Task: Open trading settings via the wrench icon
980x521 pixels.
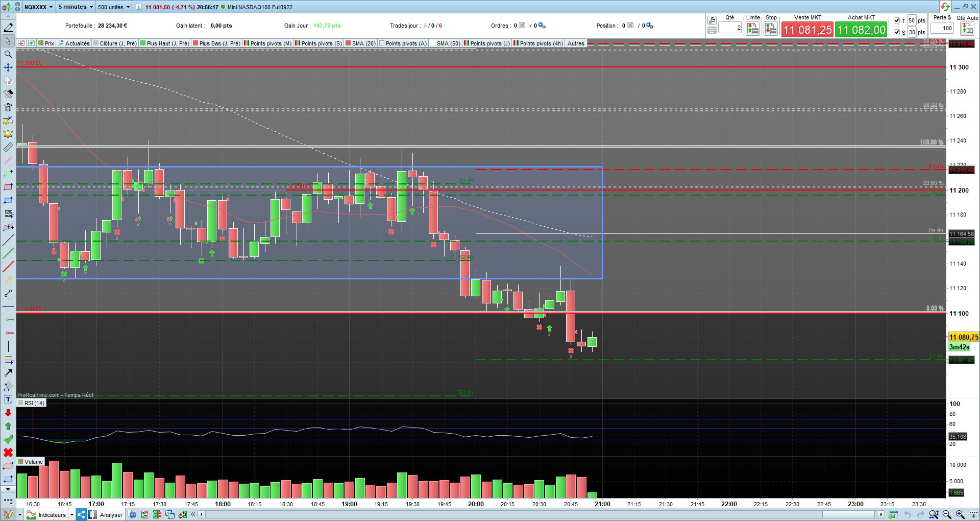Action: pos(712,20)
